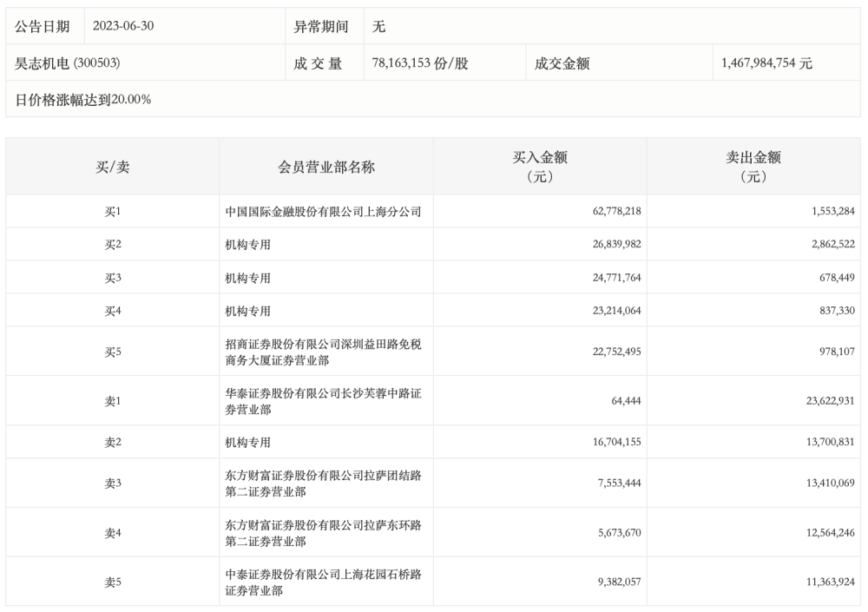
Task: Click the 买/卖 column header
Action: pos(112,167)
